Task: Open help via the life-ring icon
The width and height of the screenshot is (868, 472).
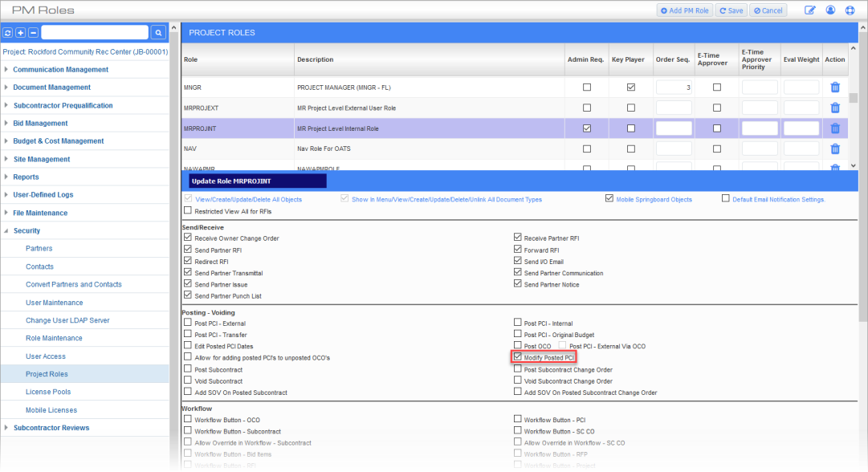Action: pos(850,9)
